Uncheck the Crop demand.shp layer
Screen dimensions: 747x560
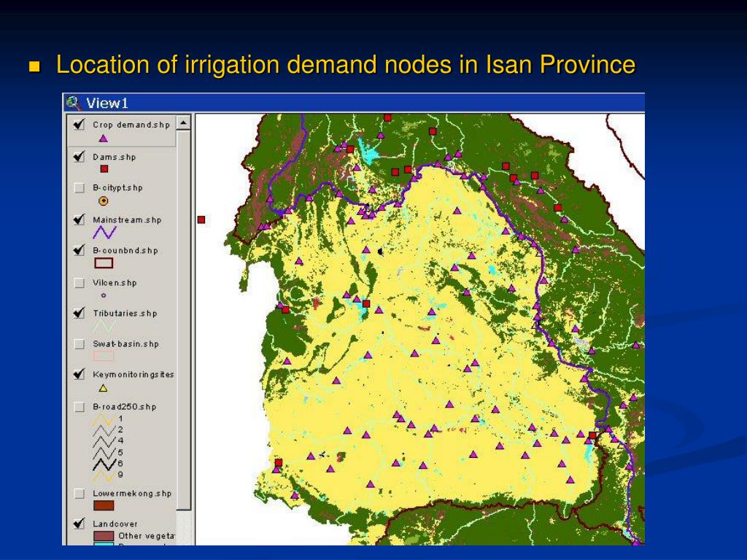point(79,125)
